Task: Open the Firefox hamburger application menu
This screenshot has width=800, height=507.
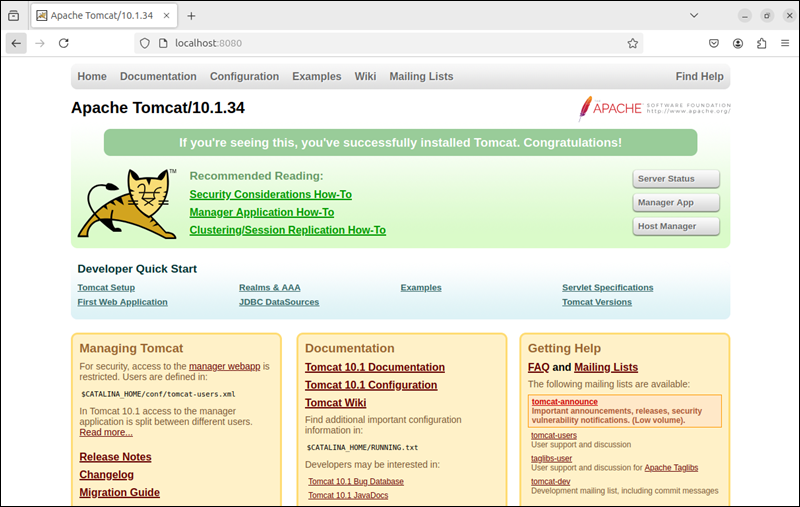Action: 784,43
